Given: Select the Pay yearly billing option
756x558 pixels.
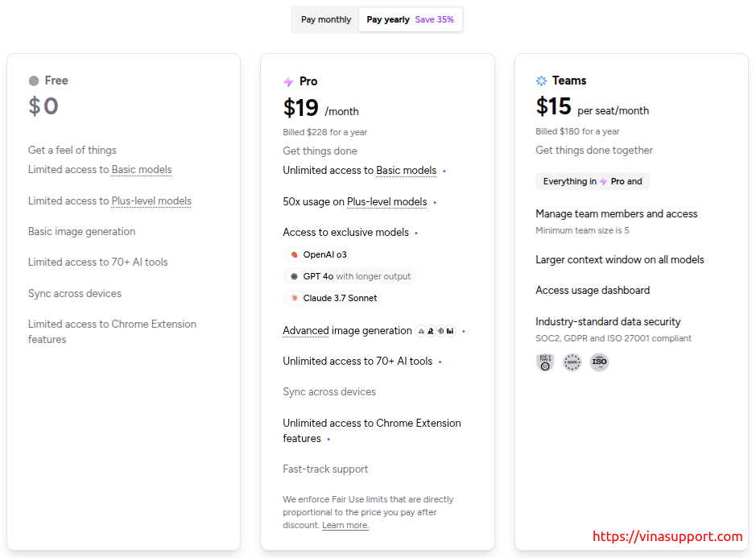Looking at the screenshot, I should (x=387, y=20).
